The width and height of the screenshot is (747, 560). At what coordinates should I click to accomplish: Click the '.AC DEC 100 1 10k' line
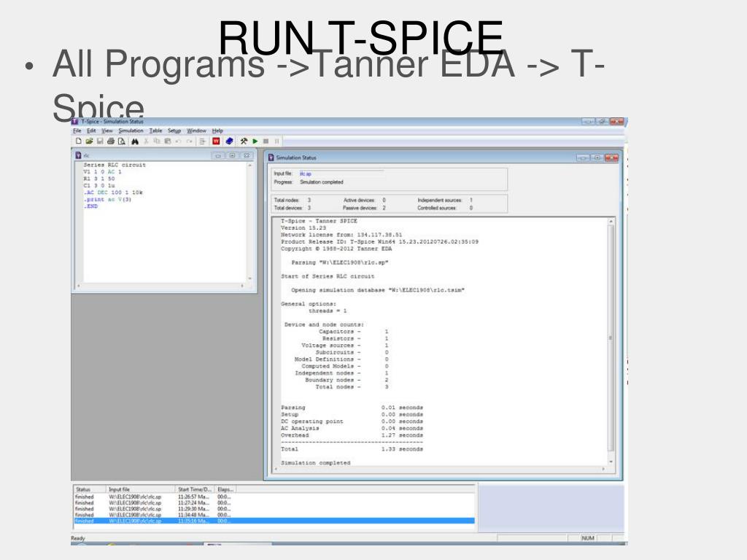(113, 192)
